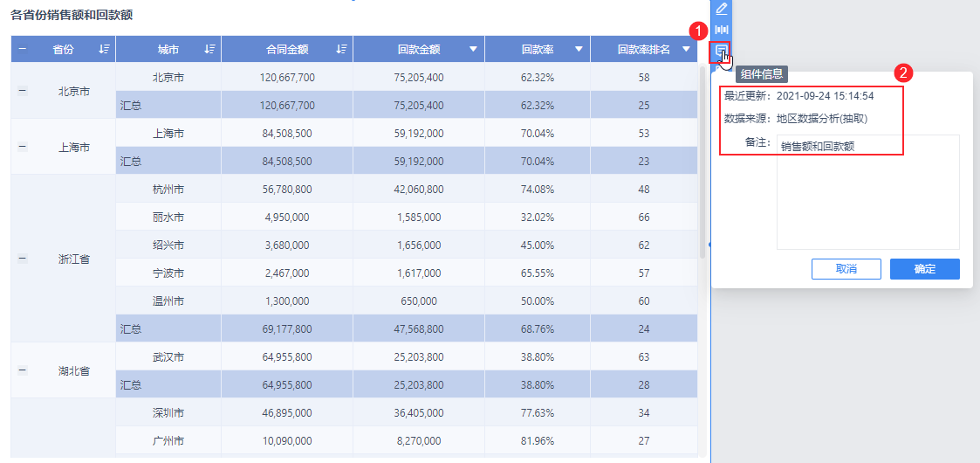Collapse all rows via header minus icon
Viewport: 980px width, 463px height.
pos(23,50)
